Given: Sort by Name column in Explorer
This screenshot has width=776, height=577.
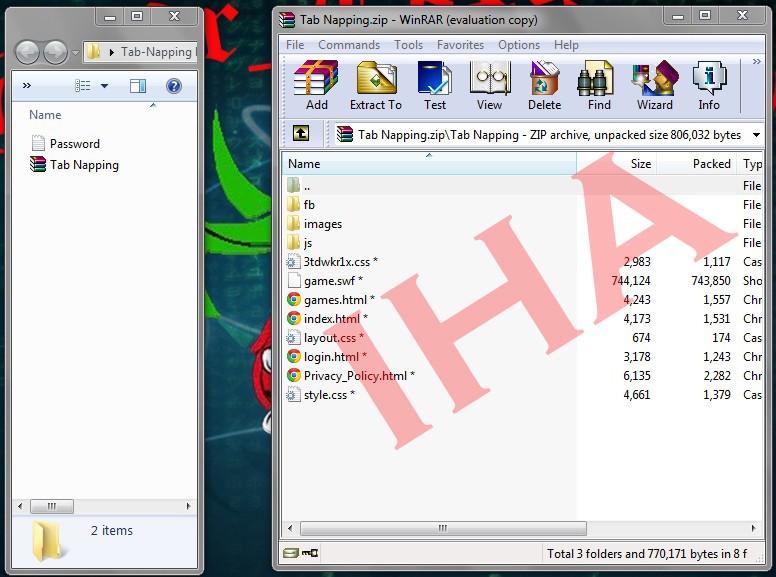Looking at the screenshot, I should coord(45,115).
